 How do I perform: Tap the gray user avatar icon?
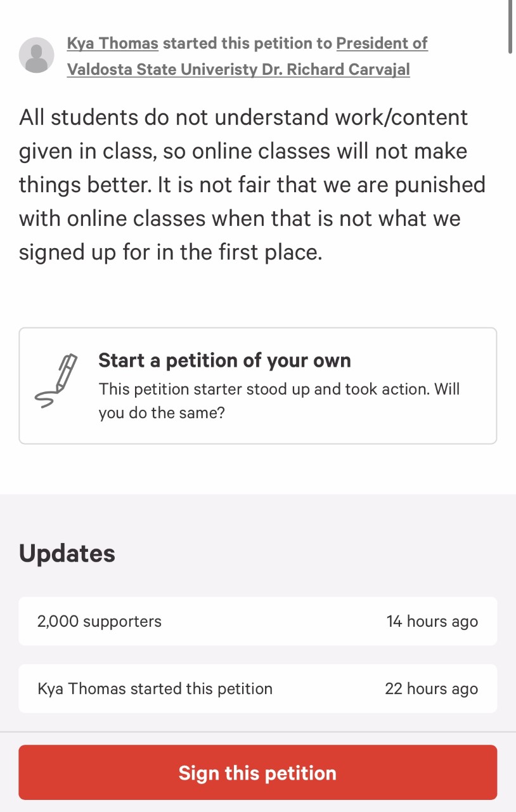point(37,55)
